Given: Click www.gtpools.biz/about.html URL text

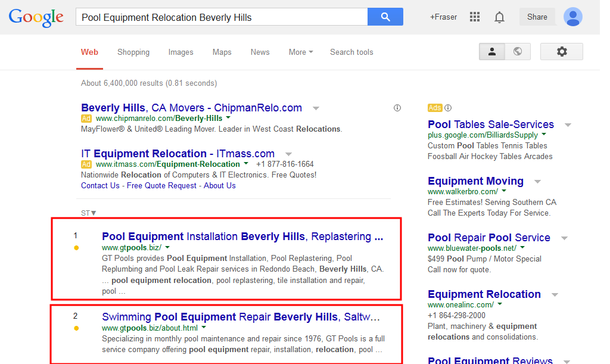Looking at the screenshot, I should click(x=150, y=328).
